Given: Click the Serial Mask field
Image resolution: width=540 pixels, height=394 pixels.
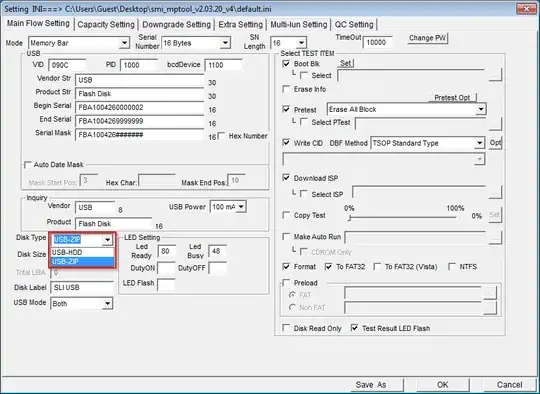Looking at the screenshot, I should [139, 135].
